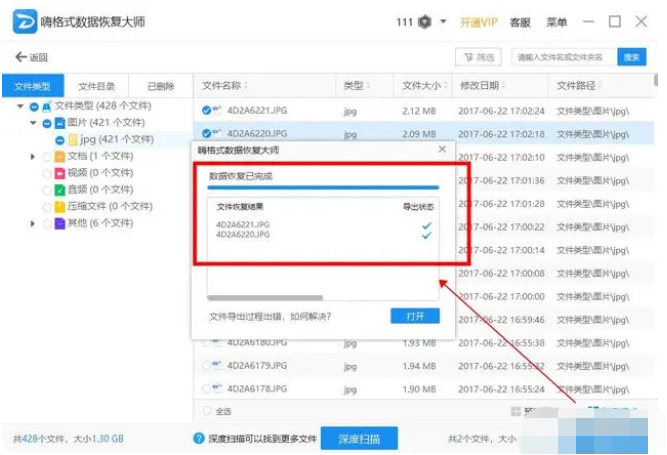Sort by 文件大小 column header

coord(425,85)
